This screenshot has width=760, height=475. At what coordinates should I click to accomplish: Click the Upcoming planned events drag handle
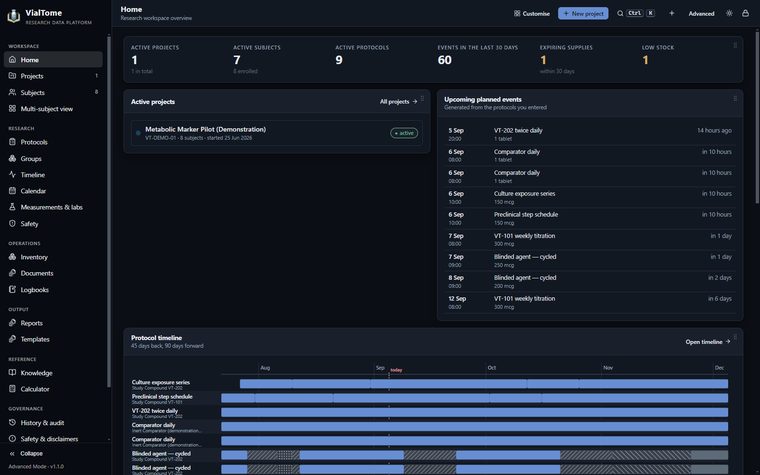[735, 98]
